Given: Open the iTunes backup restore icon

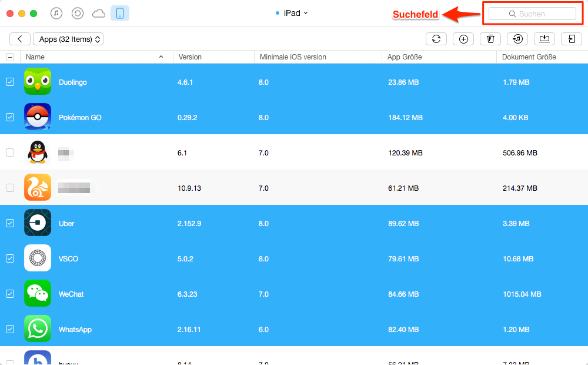Looking at the screenshot, I should pyautogui.click(x=77, y=13).
